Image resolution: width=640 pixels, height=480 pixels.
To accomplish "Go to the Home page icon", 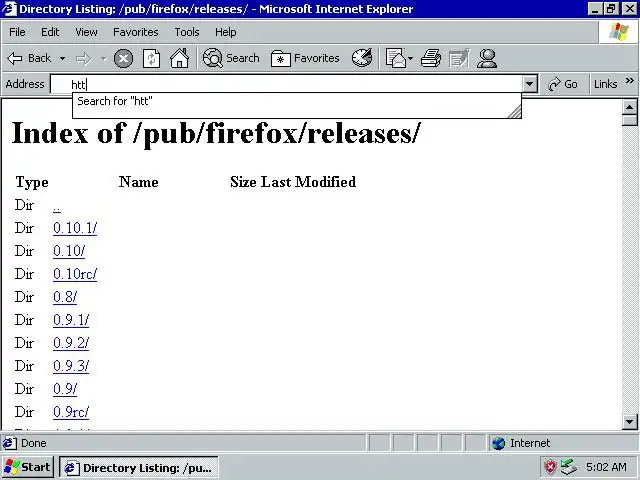I will pos(180,58).
